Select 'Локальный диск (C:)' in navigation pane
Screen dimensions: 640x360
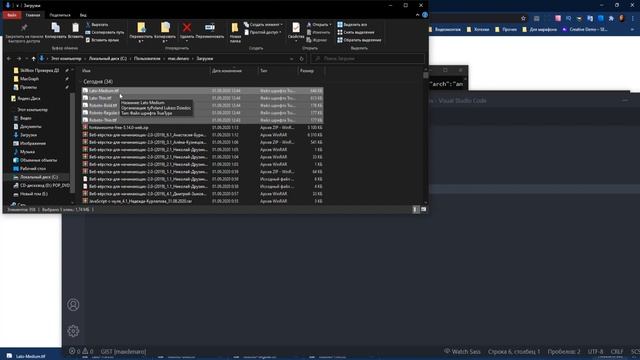39,177
